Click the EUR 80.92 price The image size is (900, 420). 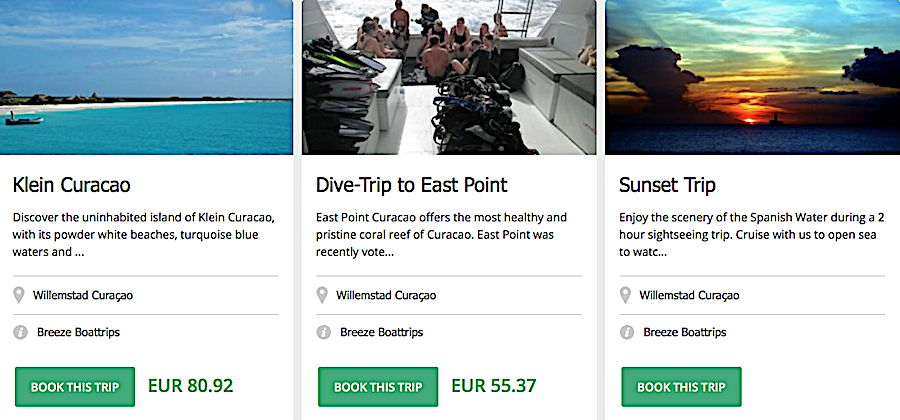(190, 385)
